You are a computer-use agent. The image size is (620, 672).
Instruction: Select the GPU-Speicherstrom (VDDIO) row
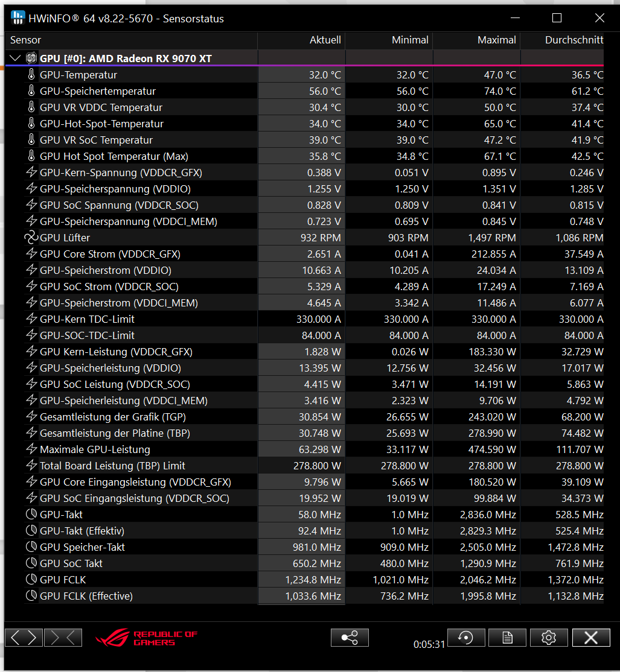[x=304, y=270]
